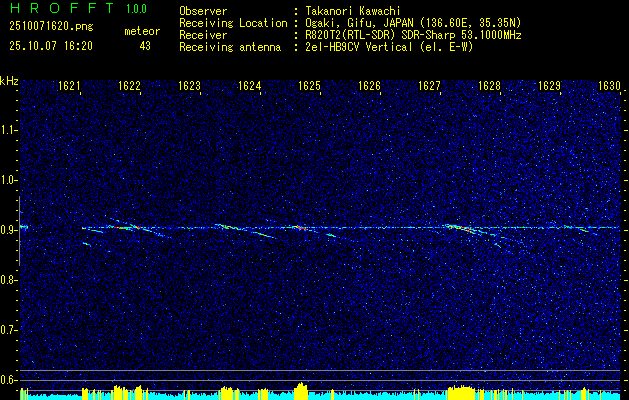Click the Ogaki, Gifu, JAPAN location text
This screenshot has width=629, height=400.
pyautogui.click(x=413, y=23)
